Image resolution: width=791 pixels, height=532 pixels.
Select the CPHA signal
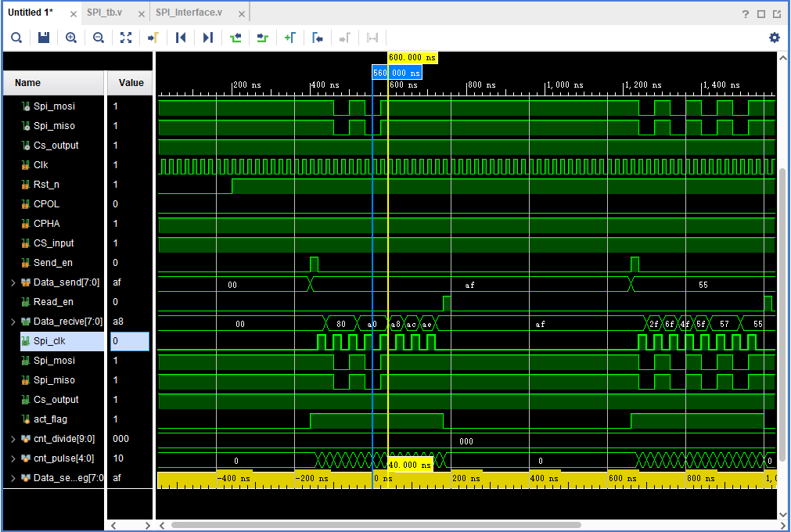click(46, 224)
